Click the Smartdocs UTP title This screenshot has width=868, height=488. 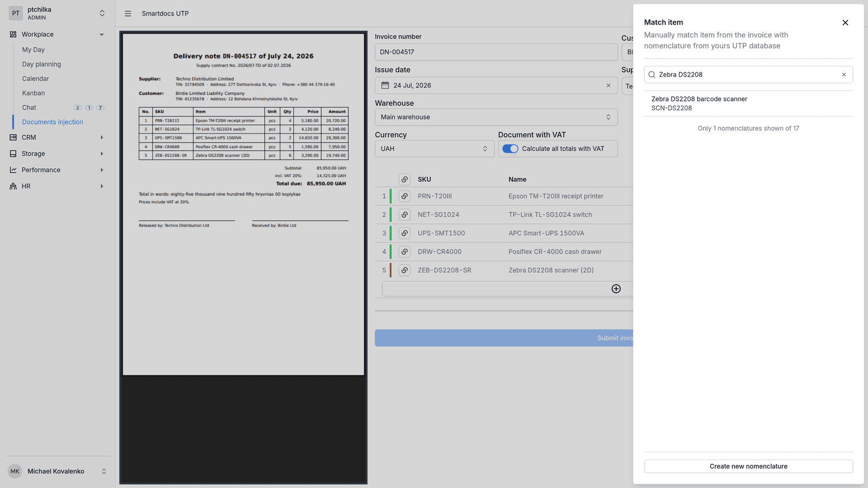pos(165,14)
